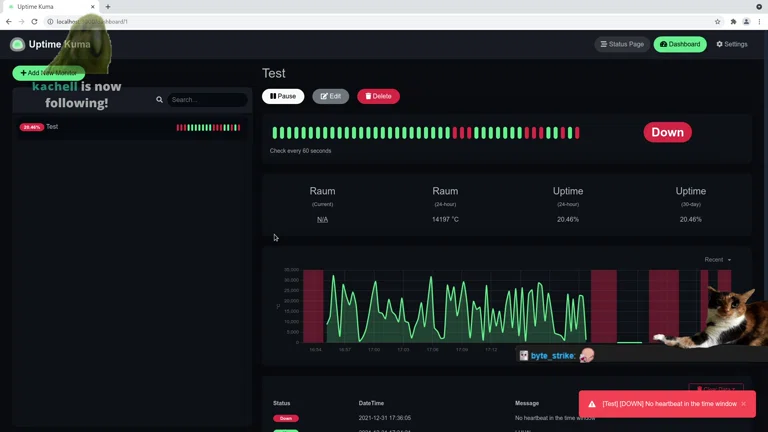Image resolution: width=768 pixels, height=432 pixels.
Task: Click browser forward arrow
Action: pos(21,22)
